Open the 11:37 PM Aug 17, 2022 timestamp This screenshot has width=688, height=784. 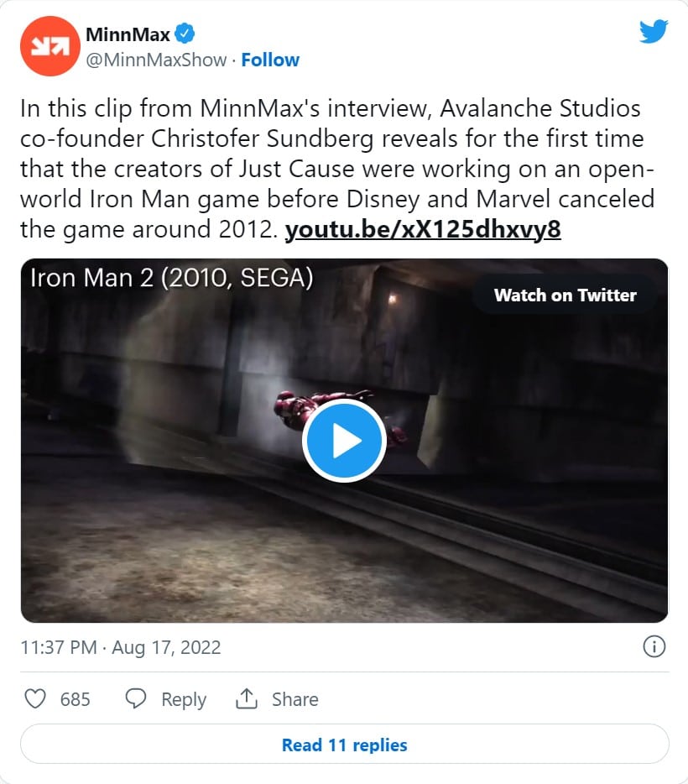[120, 647]
